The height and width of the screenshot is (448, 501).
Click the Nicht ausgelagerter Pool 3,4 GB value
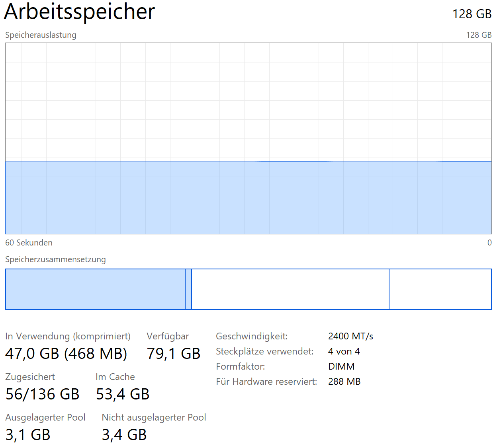(124, 435)
